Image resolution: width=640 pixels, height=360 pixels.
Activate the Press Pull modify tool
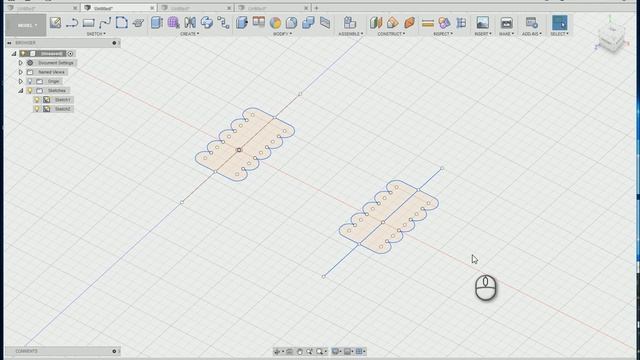(x=242, y=22)
